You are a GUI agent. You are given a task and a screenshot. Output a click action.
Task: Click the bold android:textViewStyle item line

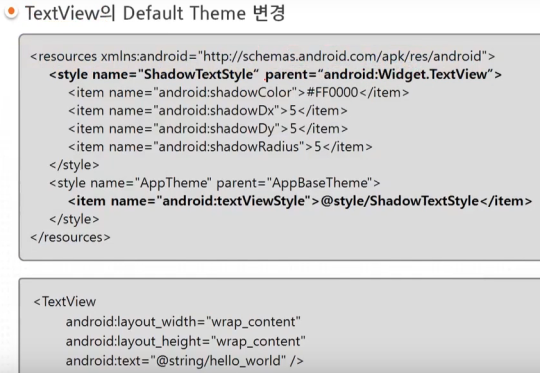[x=300, y=201]
